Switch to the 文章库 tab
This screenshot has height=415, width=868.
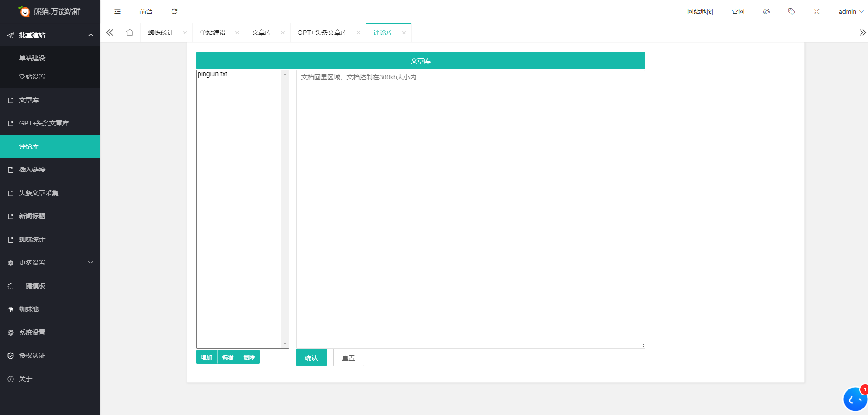click(x=262, y=33)
